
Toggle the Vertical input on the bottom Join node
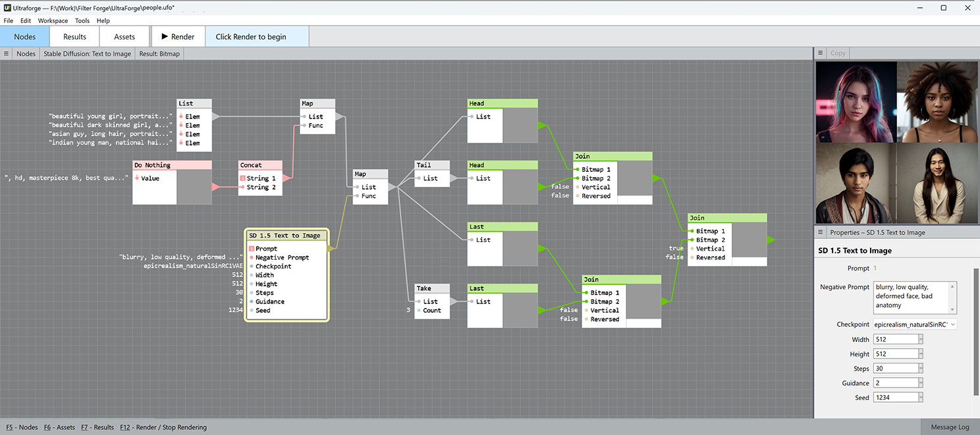coord(604,311)
